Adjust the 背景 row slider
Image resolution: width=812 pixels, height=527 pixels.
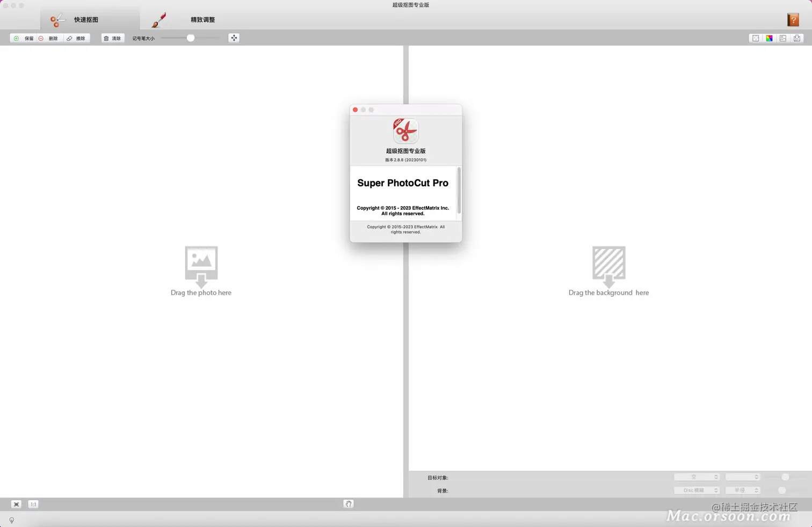coord(782,491)
